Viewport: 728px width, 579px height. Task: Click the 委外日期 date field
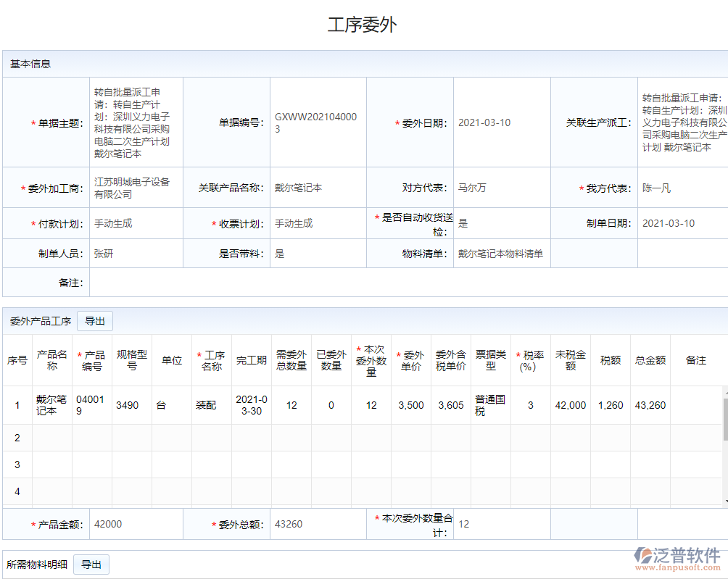click(x=501, y=122)
